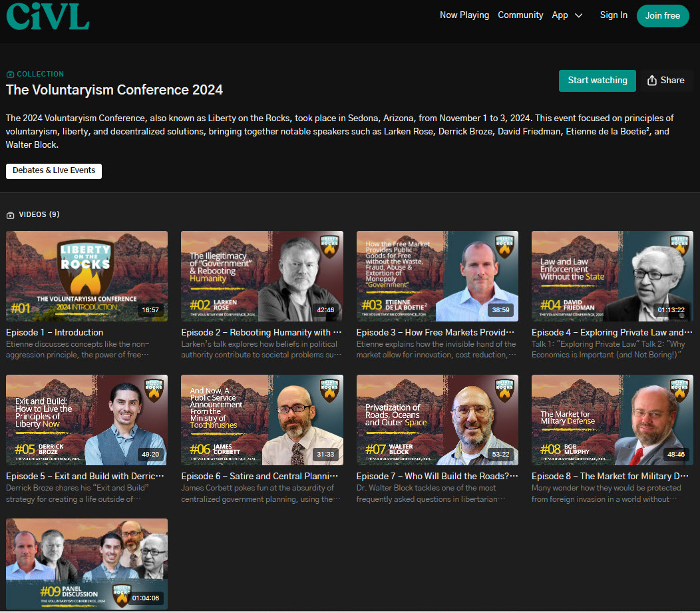700x613 pixels.
Task: Click the Episode 6 description starting 'James Corbett pokes fun'
Action: point(261,493)
